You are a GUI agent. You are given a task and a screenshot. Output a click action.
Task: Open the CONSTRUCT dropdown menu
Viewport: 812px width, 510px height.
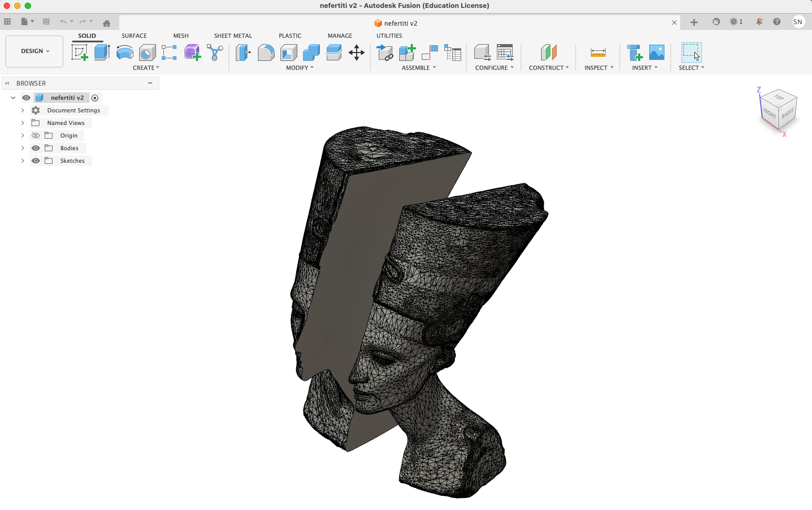[549, 67]
